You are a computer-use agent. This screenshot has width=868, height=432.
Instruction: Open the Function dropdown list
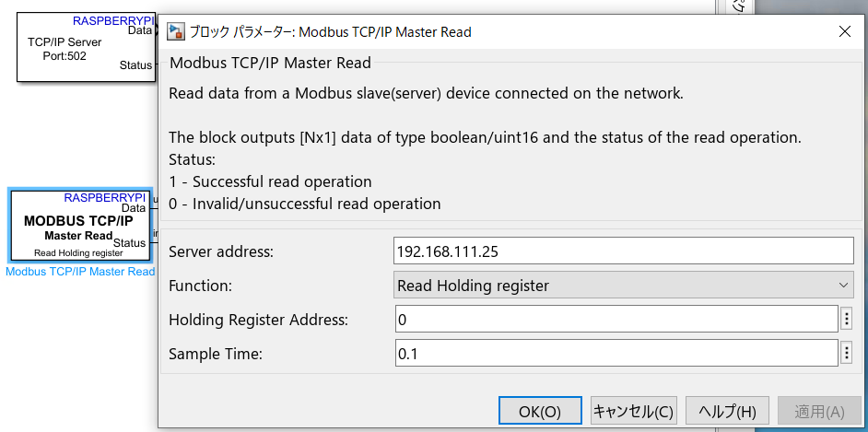(625, 286)
